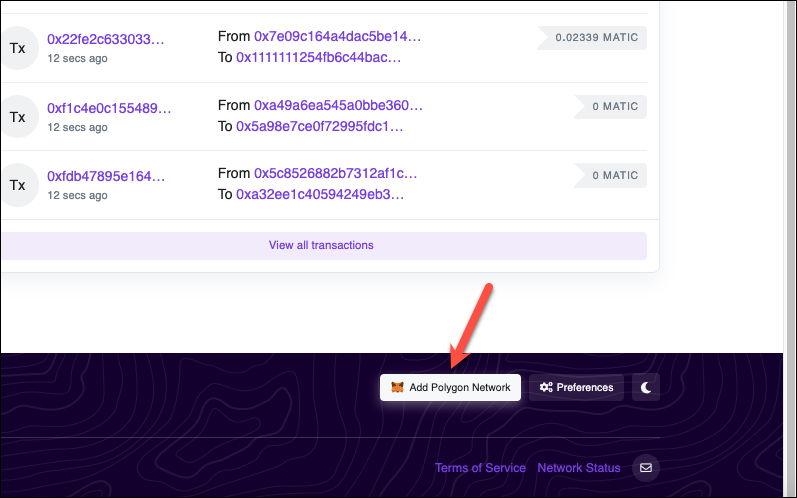
Task: Click the 0.02339 MATIC value tag
Action: (592, 38)
